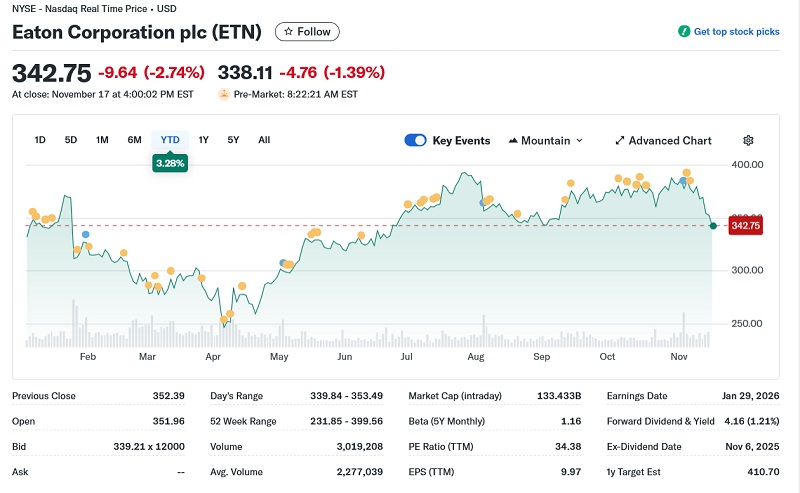Select the 5D time range tab

pyautogui.click(x=71, y=140)
